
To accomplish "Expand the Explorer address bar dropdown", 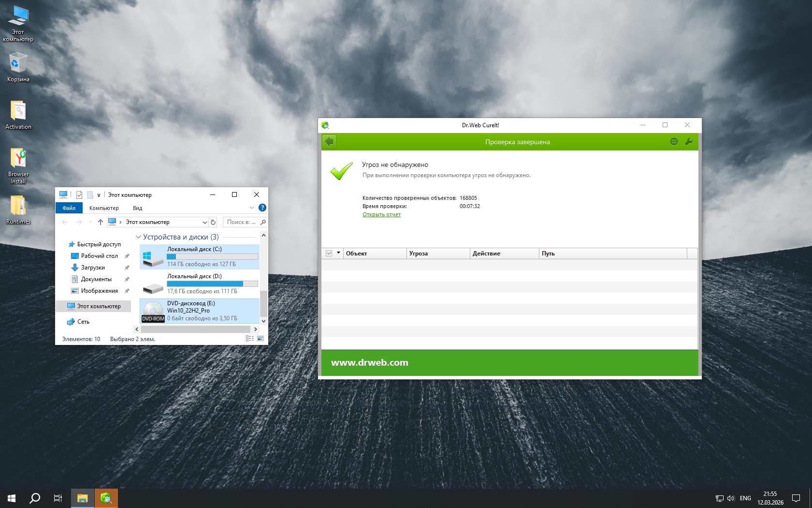I will click(x=204, y=222).
